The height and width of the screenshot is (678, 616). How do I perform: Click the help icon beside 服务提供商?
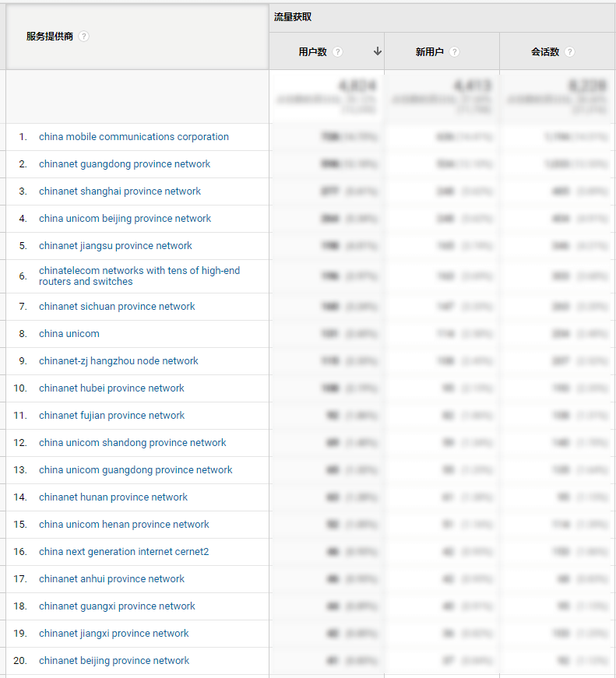pyautogui.click(x=84, y=37)
